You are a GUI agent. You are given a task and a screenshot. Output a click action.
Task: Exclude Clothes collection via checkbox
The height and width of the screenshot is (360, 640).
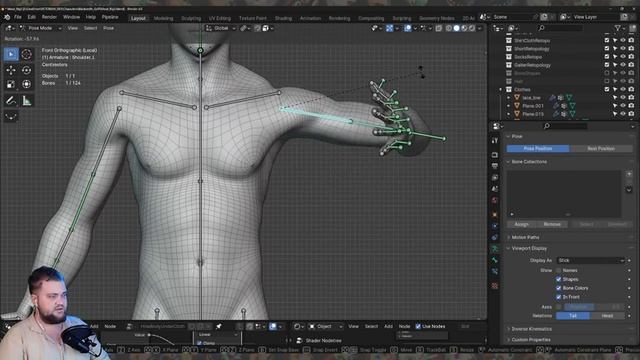(x=607, y=89)
